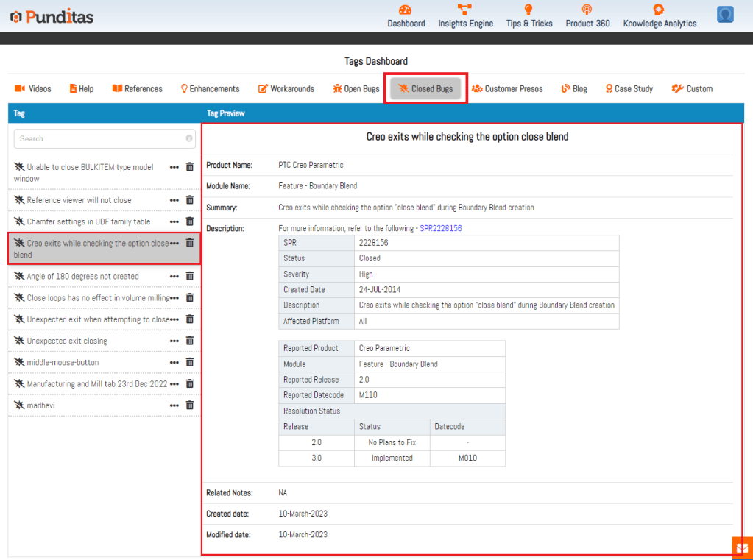753x560 pixels.
Task: Open the SPR2228156 hyperlink
Action: [x=440, y=229]
